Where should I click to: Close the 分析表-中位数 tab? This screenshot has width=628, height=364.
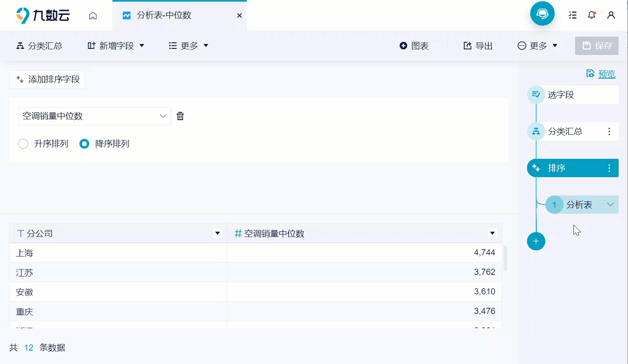coord(239,15)
